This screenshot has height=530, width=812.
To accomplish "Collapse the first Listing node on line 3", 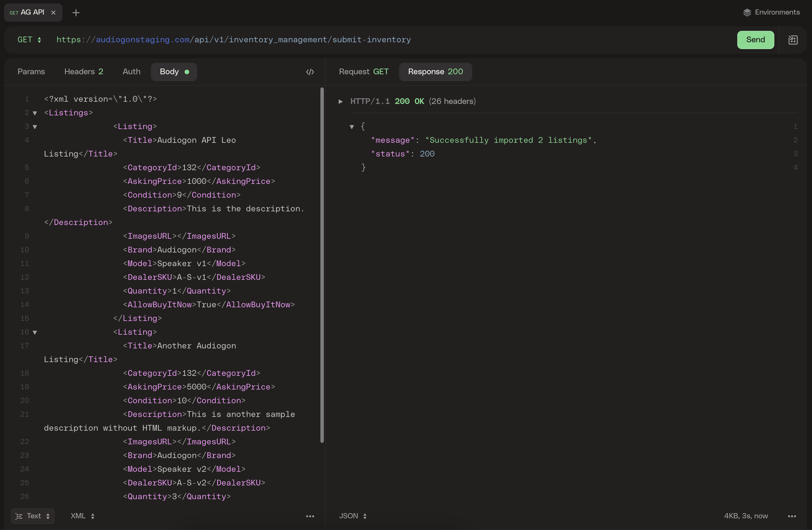I will pyautogui.click(x=35, y=127).
